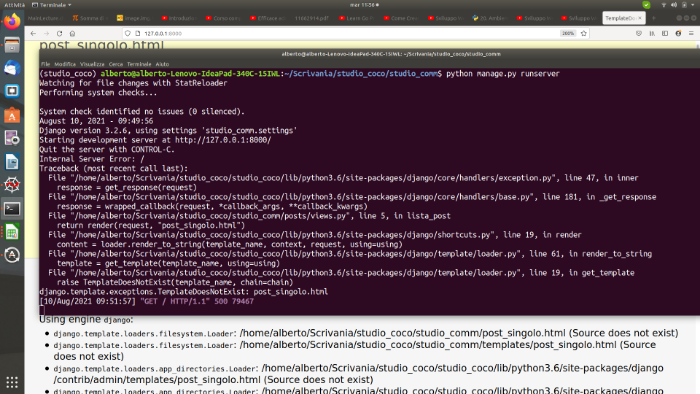The image size is (700, 394).
Task: Switch to the Introduzio browser tab
Action: [x=179, y=18]
